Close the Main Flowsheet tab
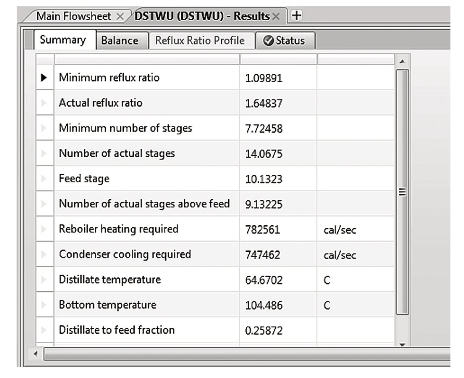 (120, 16)
